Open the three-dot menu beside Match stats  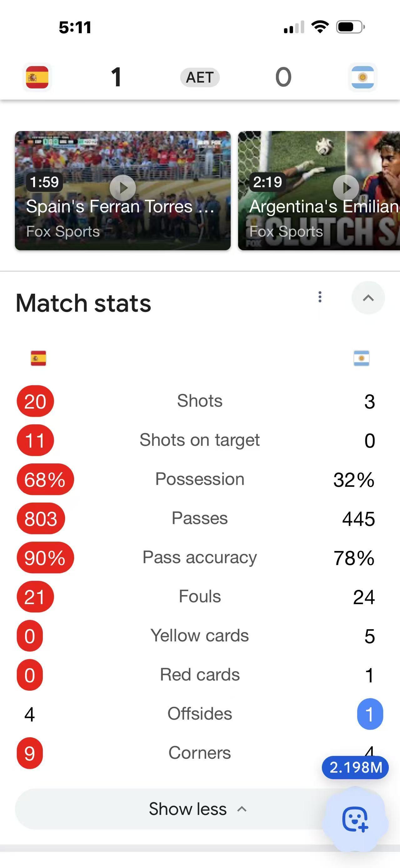click(x=320, y=297)
